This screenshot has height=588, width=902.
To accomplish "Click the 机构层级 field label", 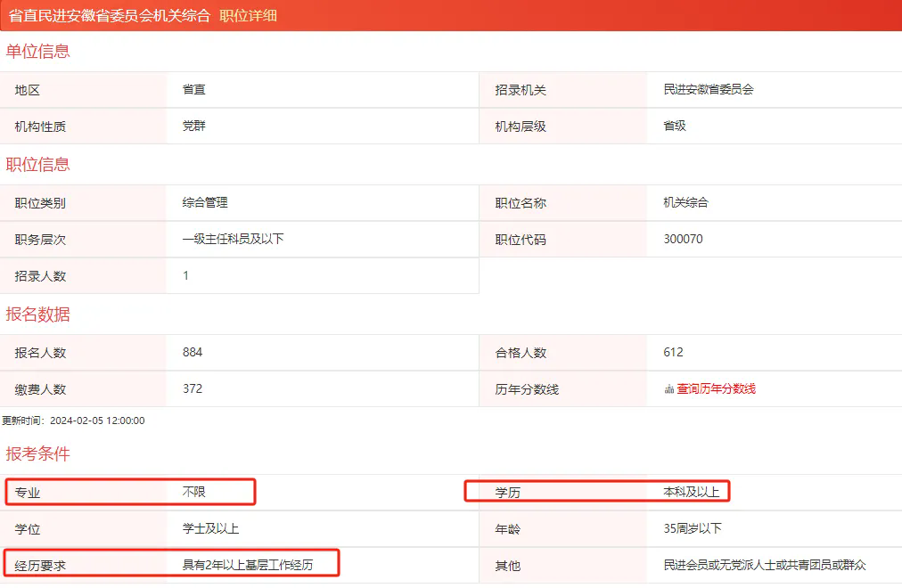I will pos(521,127).
